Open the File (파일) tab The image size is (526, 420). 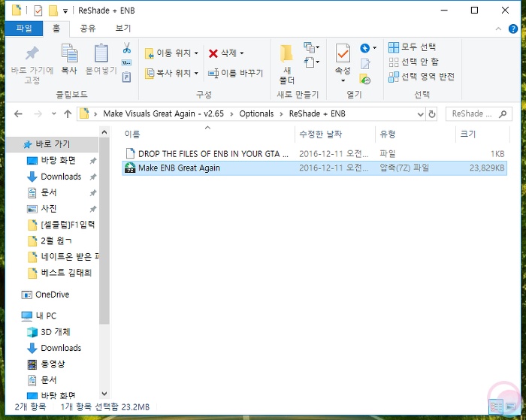tap(24, 29)
